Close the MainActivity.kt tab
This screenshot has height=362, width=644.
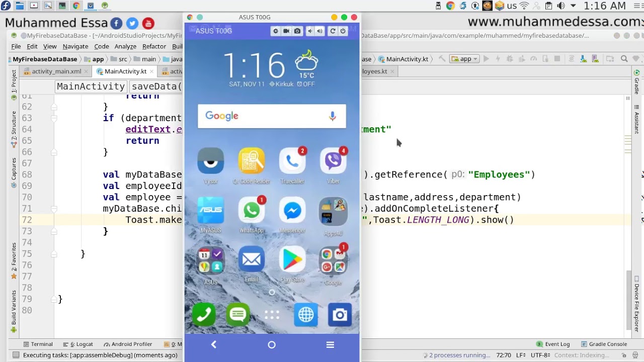(151, 71)
